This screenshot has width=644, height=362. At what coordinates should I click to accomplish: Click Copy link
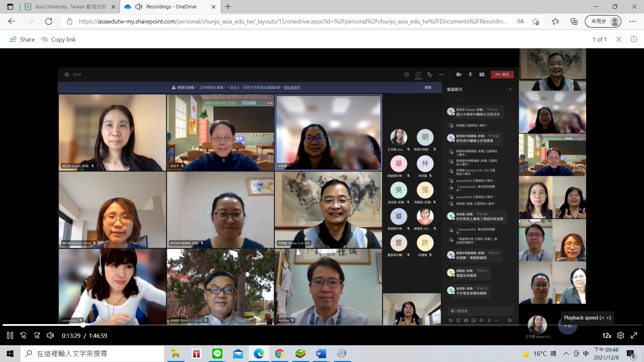tap(58, 40)
